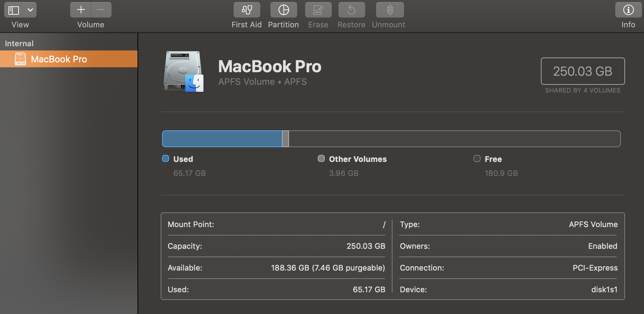The image size is (644, 314).
Task: Remove volume with the minus button
Action: tap(101, 10)
